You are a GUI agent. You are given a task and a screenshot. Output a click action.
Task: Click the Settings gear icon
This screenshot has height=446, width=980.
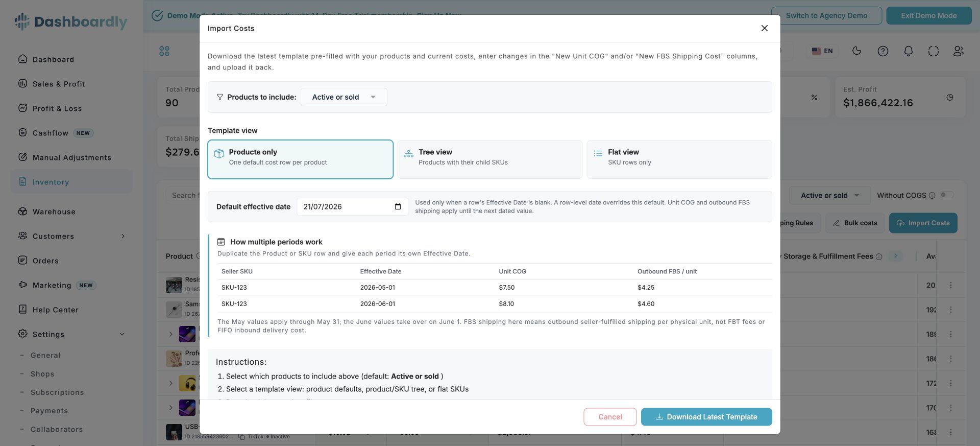click(22, 334)
